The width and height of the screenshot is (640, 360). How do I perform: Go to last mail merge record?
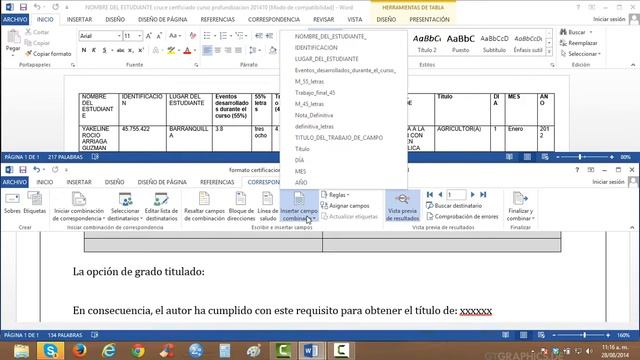click(x=483, y=195)
